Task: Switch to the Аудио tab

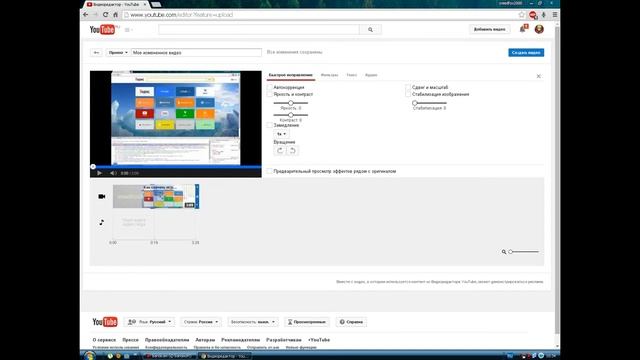Action: click(x=371, y=75)
